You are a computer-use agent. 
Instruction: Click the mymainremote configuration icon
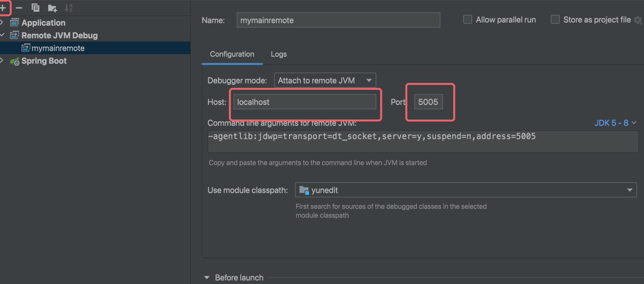coord(26,48)
